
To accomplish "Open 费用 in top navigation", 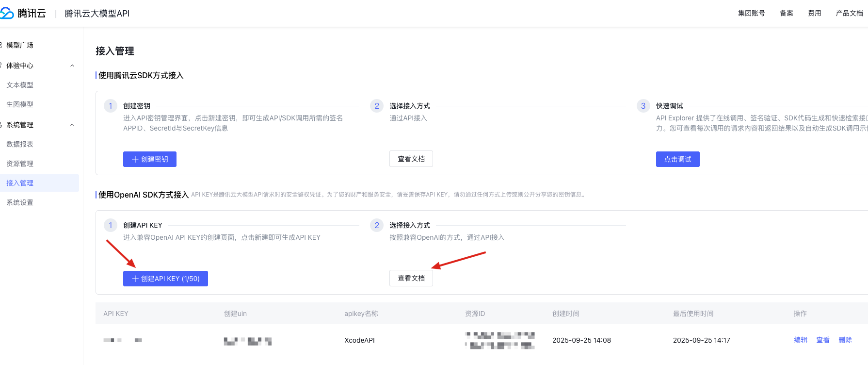I will [815, 13].
